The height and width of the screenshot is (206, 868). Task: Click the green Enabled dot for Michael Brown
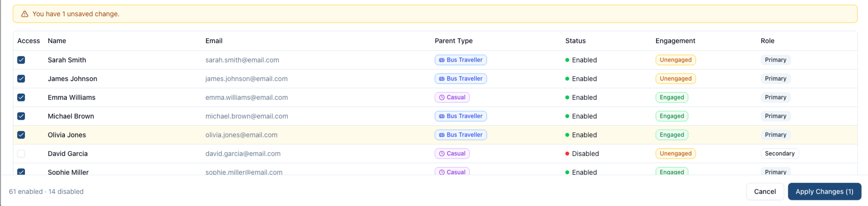click(567, 116)
